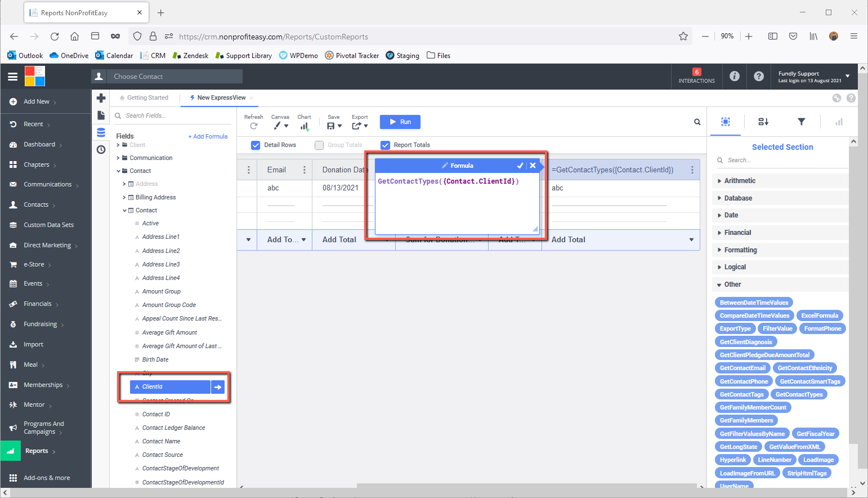Open the Add Total dropdown arrow
868x498 pixels.
tap(691, 240)
